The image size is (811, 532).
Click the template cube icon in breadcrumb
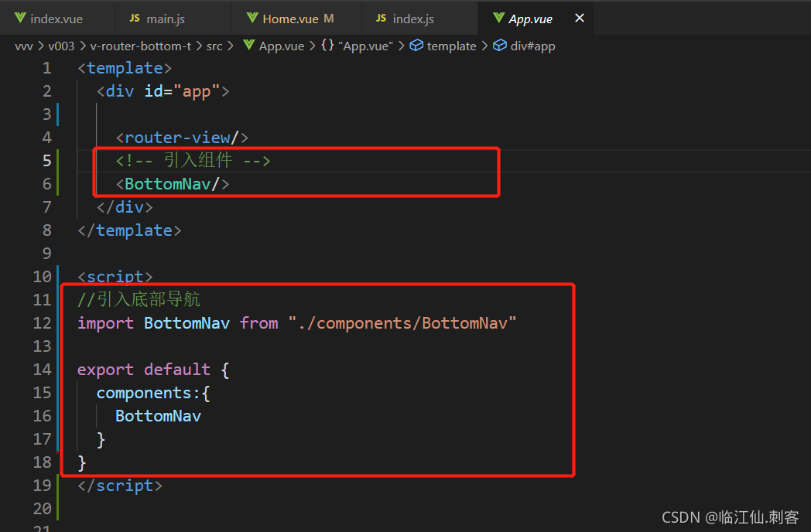pyautogui.click(x=416, y=45)
